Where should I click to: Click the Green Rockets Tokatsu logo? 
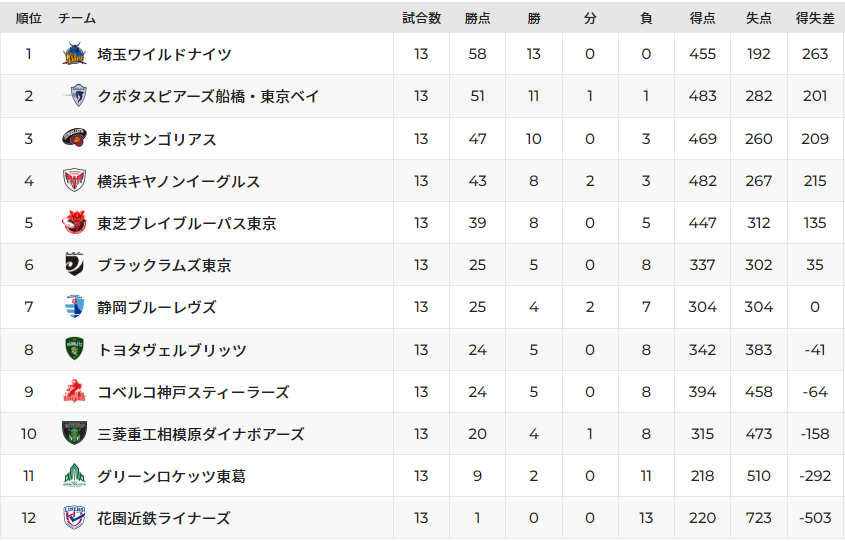tap(74, 476)
